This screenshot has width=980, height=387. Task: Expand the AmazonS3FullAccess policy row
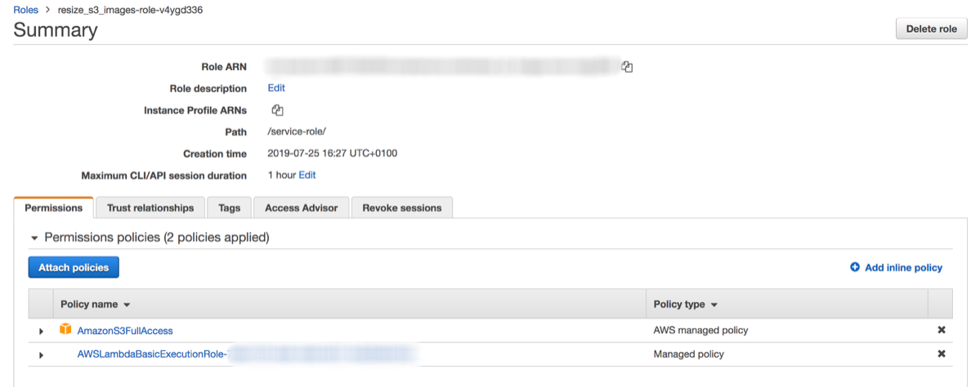42,331
